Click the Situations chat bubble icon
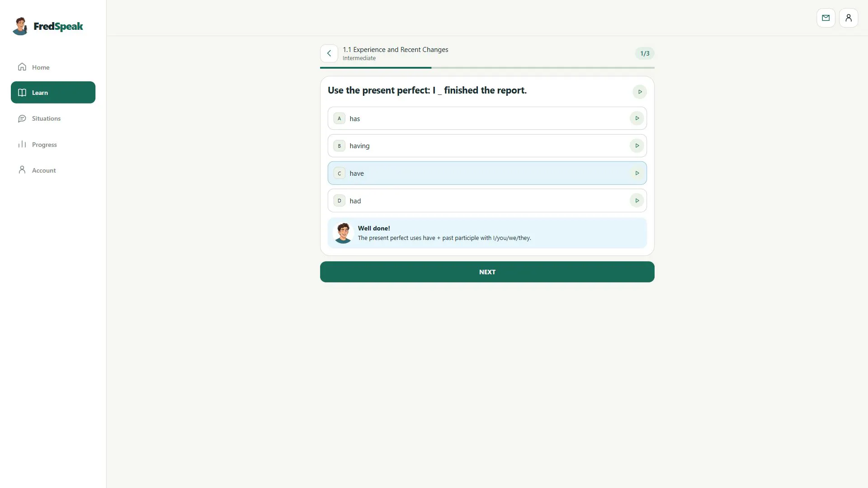The width and height of the screenshot is (868, 488). coord(22,118)
